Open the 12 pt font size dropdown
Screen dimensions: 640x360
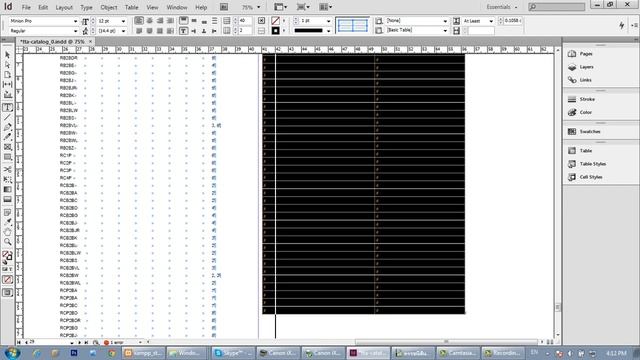[123, 21]
